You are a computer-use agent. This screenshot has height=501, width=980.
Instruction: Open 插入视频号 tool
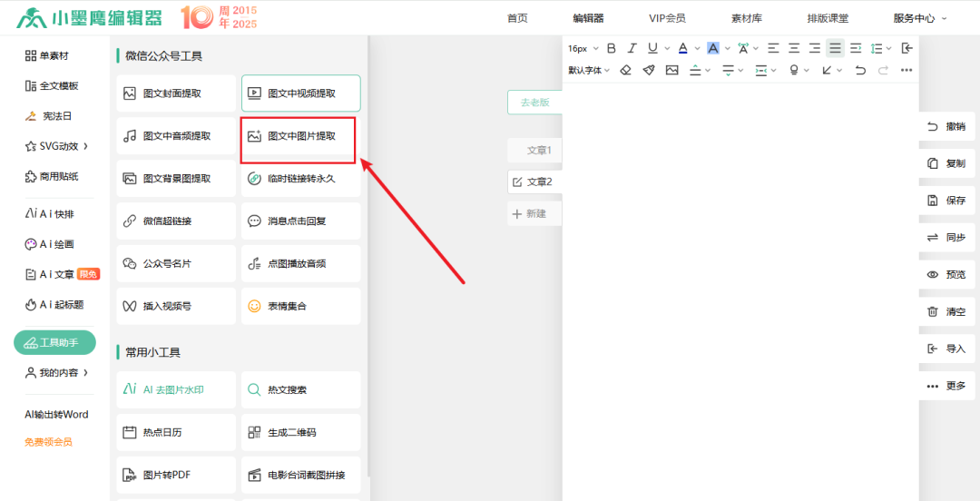click(176, 306)
